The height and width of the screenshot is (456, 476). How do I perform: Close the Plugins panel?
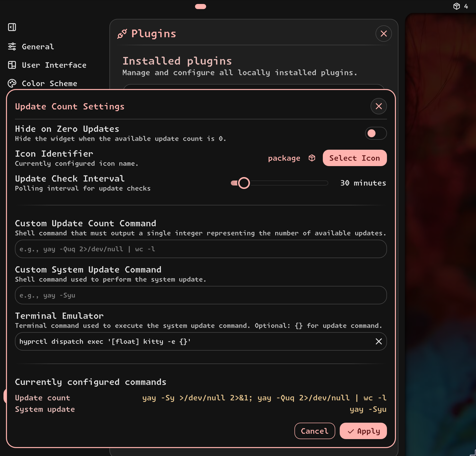[x=383, y=34]
